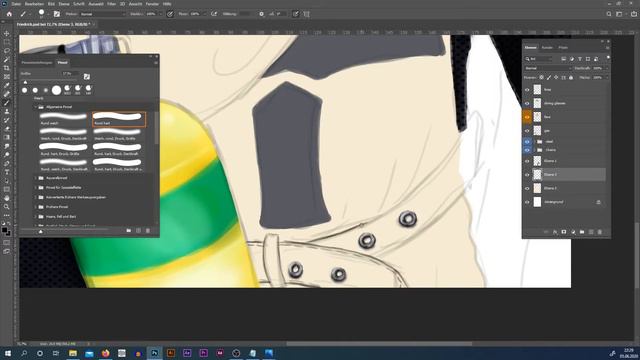Viewport: 640px width, 360px height.
Task: Toggle visibility of the orange-highlighted layer
Action: [x=527, y=117]
